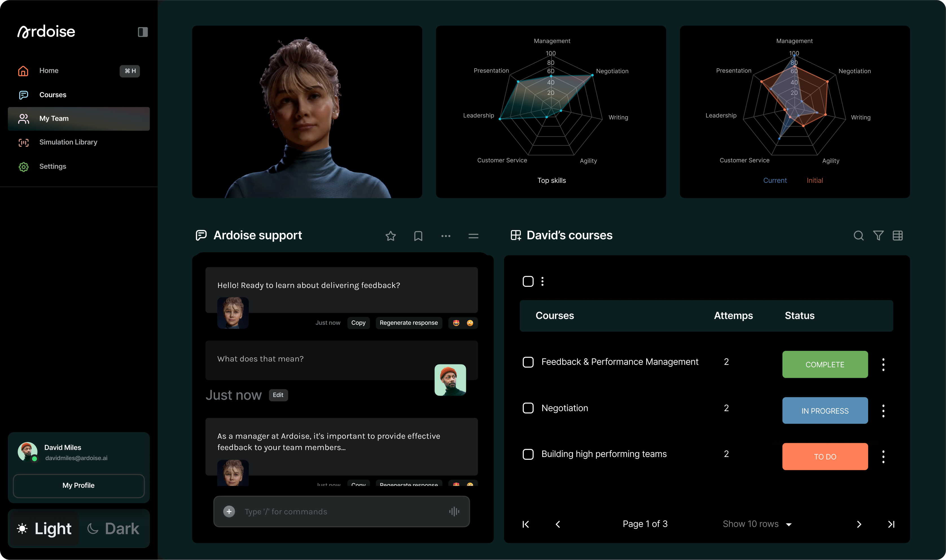Click the avatar video thumbnail of the woman

(x=307, y=112)
